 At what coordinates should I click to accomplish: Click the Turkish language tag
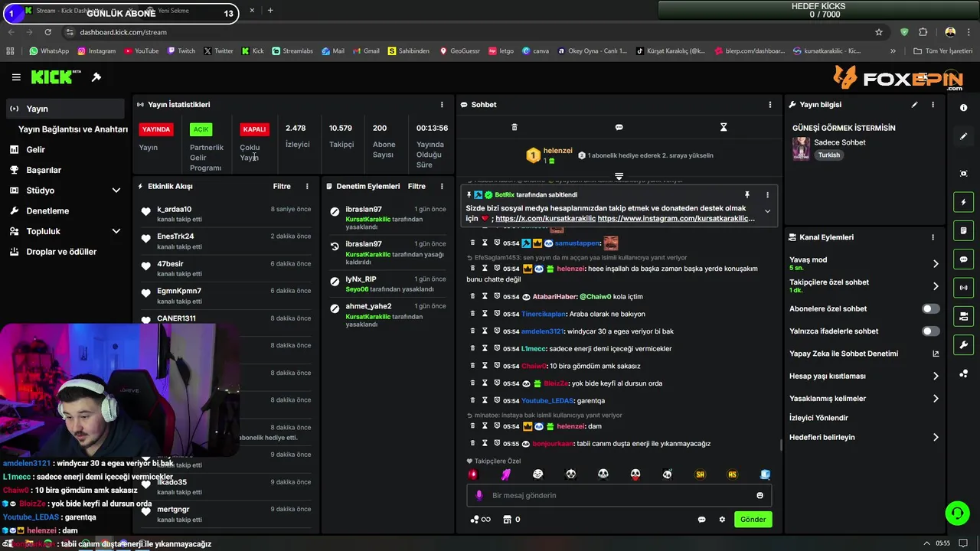pyautogui.click(x=828, y=155)
